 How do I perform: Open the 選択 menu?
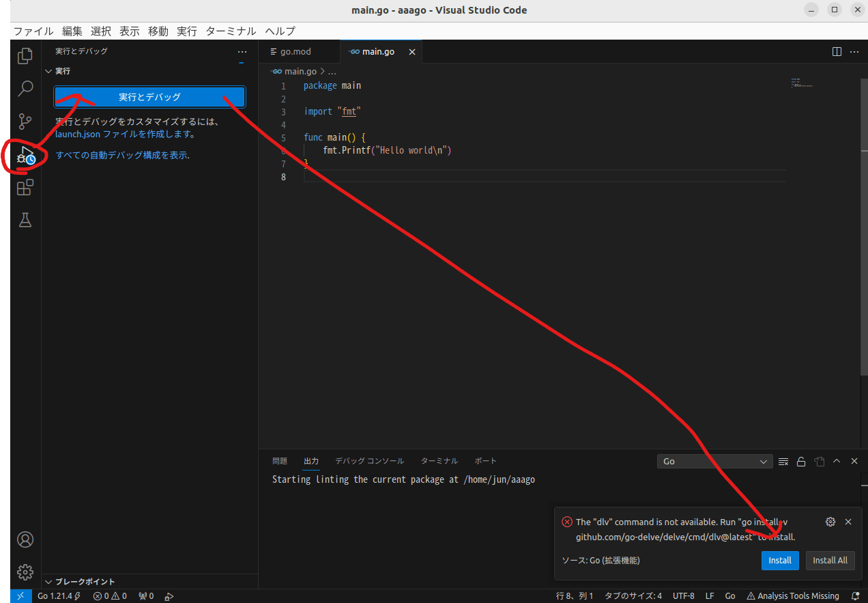(101, 31)
